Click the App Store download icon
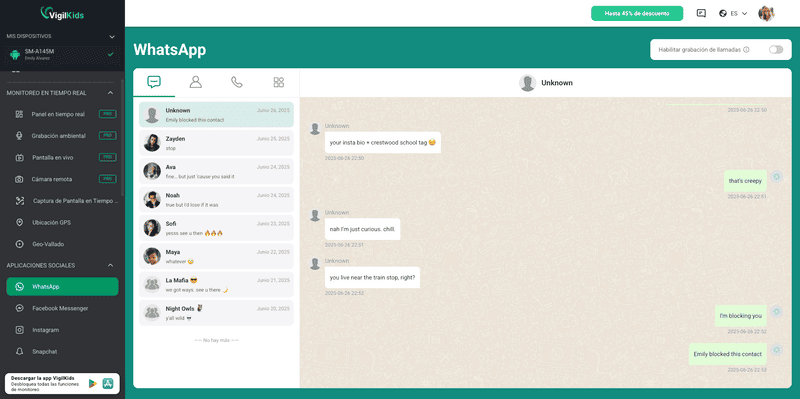This screenshot has width=800, height=399. [x=108, y=383]
